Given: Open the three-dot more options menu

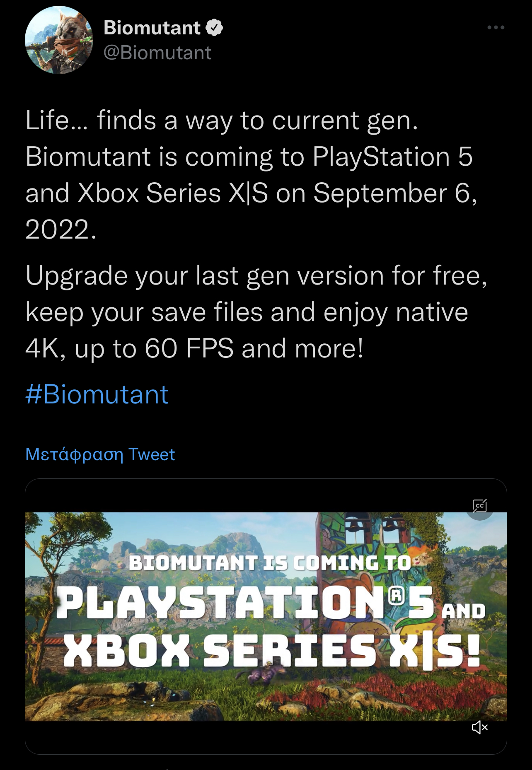Looking at the screenshot, I should [496, 28].
